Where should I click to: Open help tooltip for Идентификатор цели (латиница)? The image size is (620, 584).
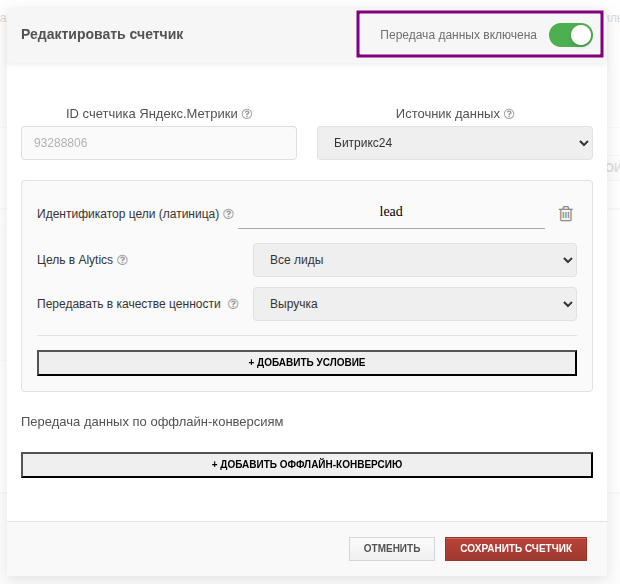coord(229,214)
